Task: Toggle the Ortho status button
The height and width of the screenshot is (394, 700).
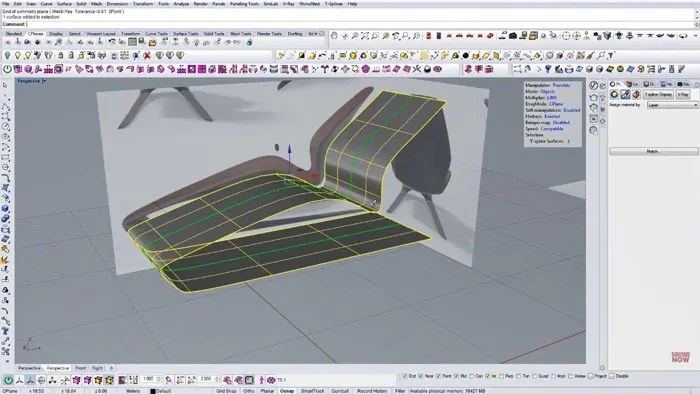Action: pyautogui.click(x=249, y=391)
